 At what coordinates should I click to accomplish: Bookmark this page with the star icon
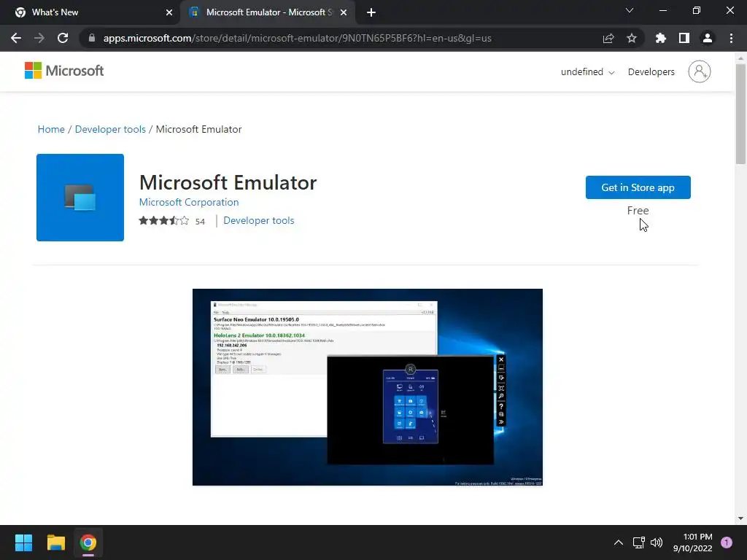coord(632,38)
